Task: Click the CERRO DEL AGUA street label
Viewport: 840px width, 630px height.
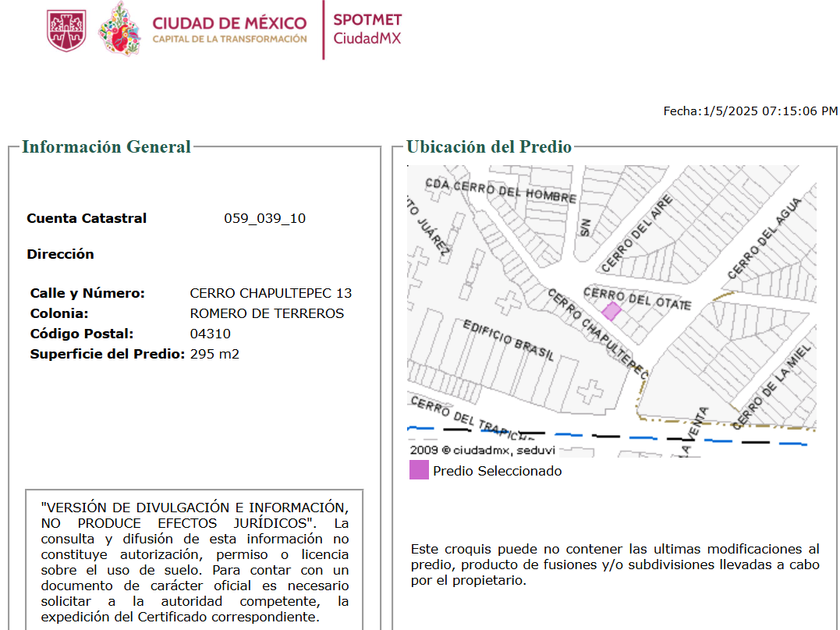Action: 764,238
